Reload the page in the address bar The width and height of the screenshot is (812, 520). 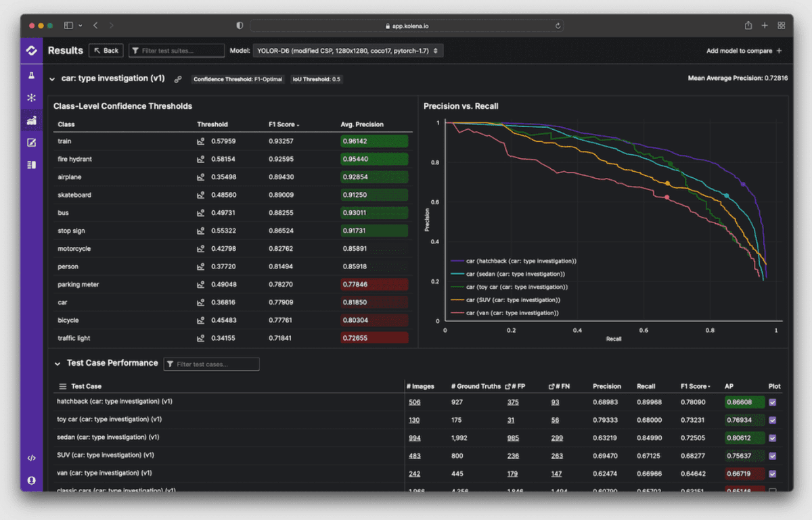(x=558, y=26)
